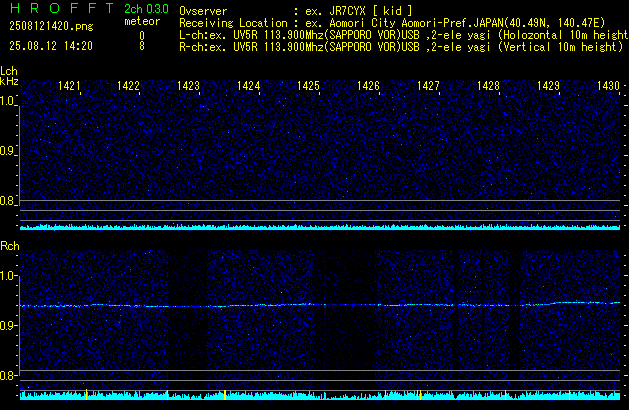Click the Rch yellow meteor marker just after 1426
Image resolution: width=629 pixels, height=410 pixels.
(386, 394)
